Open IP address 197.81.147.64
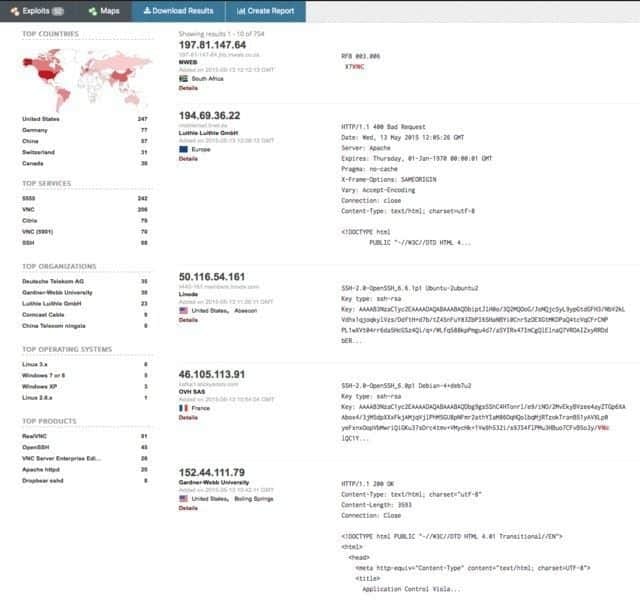This screenshot has height=600, width=640. (x=212, y=45)
